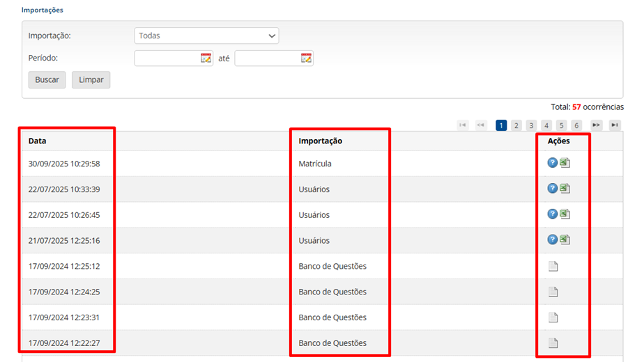
Task: Click Banco de Questões in 17/09/2024 12:22:27 row
Action: click(332, 343)
